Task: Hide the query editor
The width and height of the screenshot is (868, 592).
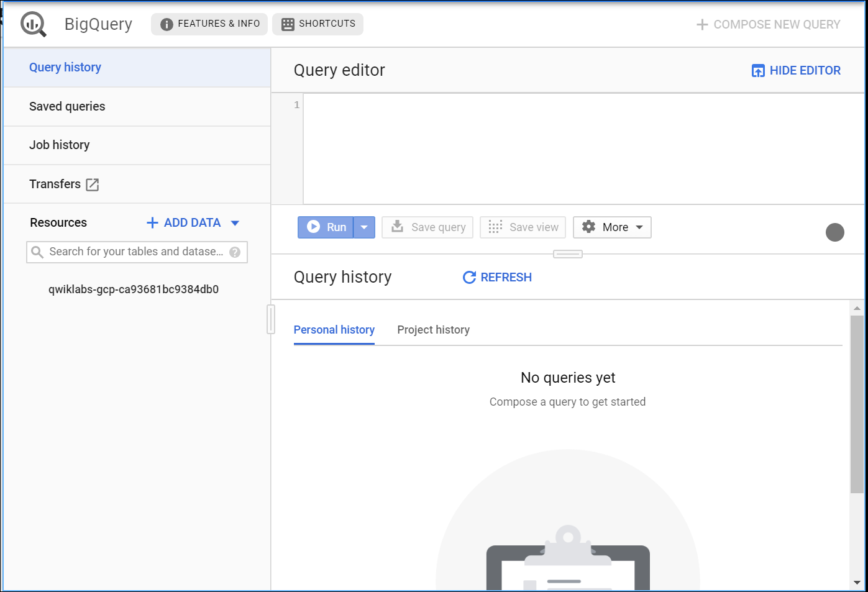Action: 796,71
